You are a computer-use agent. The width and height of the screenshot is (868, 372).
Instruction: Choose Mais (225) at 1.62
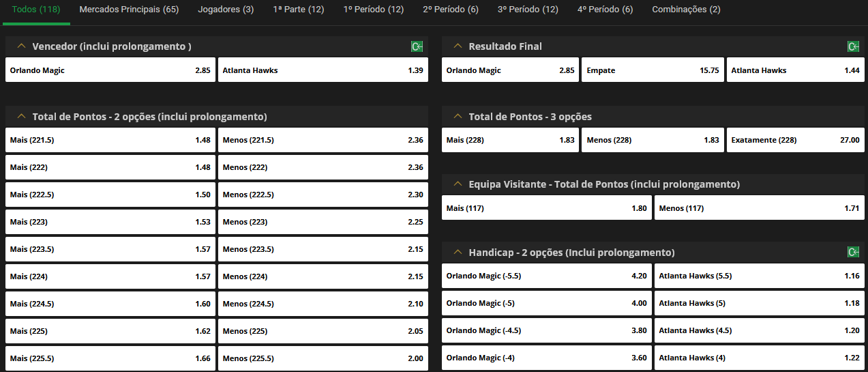[x=110, y=331]
